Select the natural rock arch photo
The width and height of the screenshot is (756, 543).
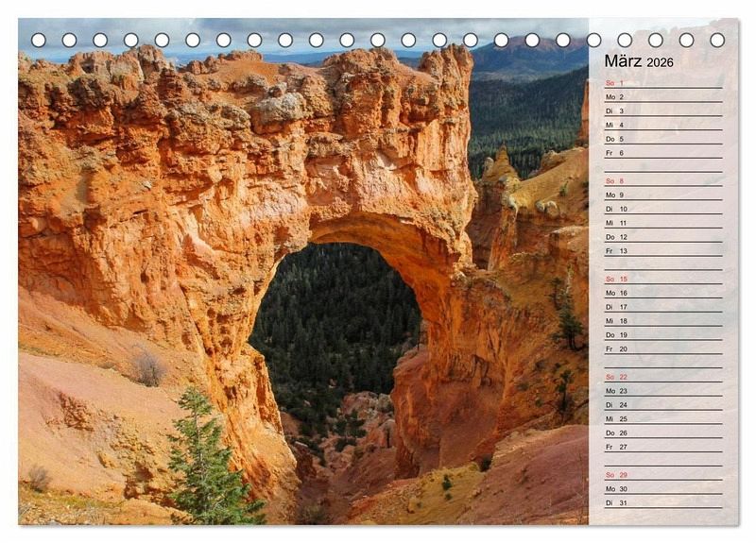click(x=303, y=271)
